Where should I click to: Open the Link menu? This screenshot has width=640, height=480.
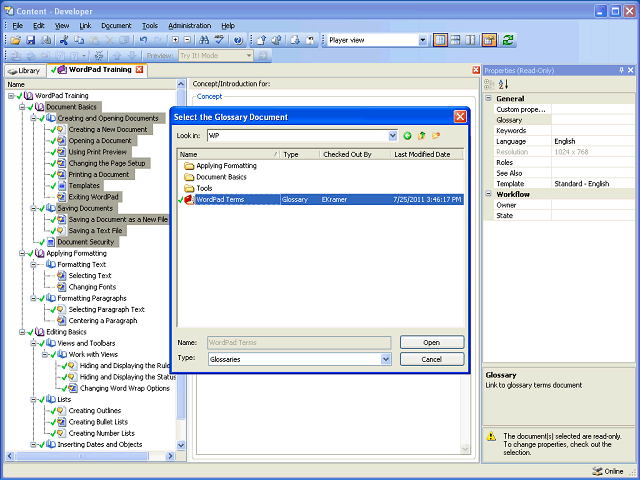coord(85,26)
